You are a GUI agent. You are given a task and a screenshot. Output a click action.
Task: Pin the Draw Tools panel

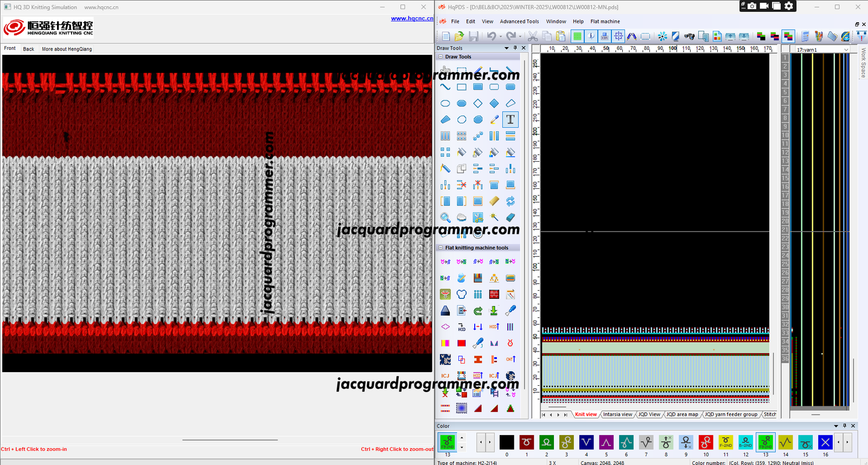click(x=515, y=48)
